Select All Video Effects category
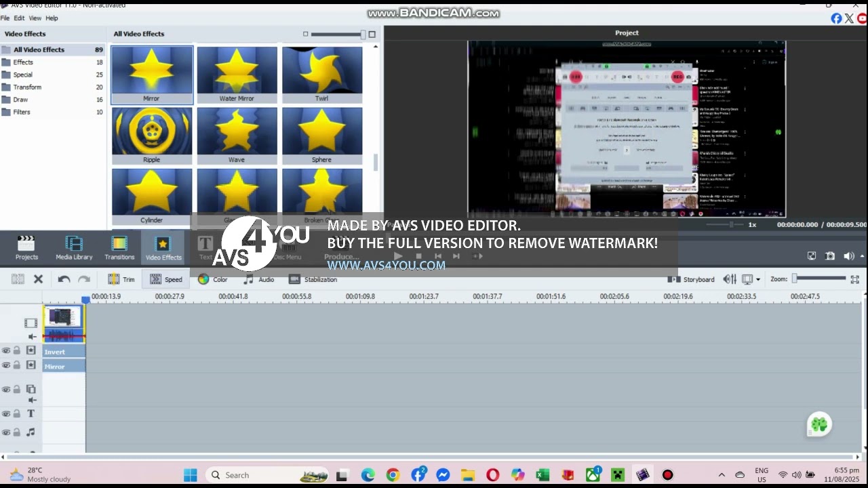 tap(52, 49)
